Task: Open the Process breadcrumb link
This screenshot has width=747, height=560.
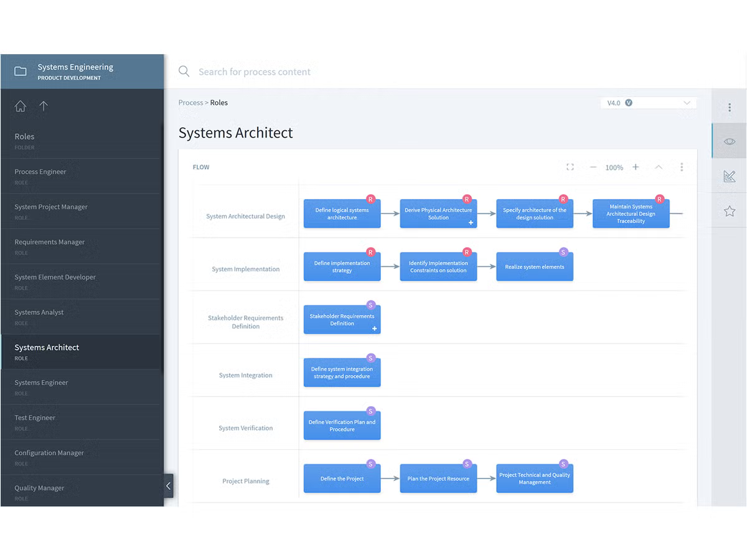Action: click(190, 103)
